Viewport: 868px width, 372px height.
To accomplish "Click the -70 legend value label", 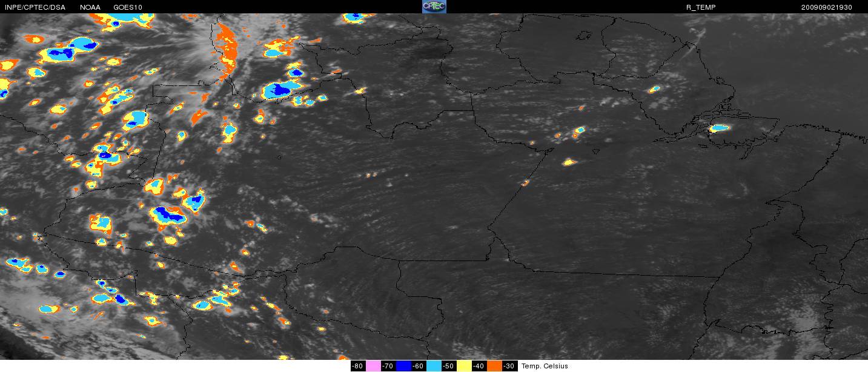I will pyautogui.click(x=388, y=366).
